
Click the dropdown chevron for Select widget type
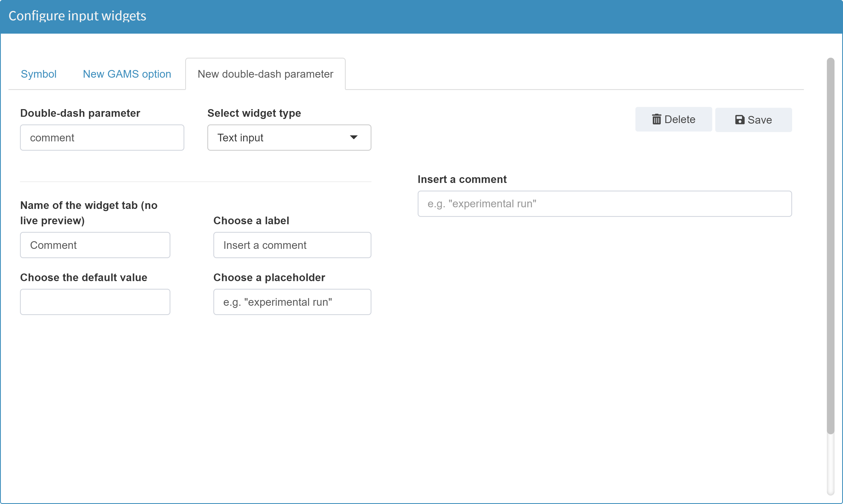coord(354,137)
